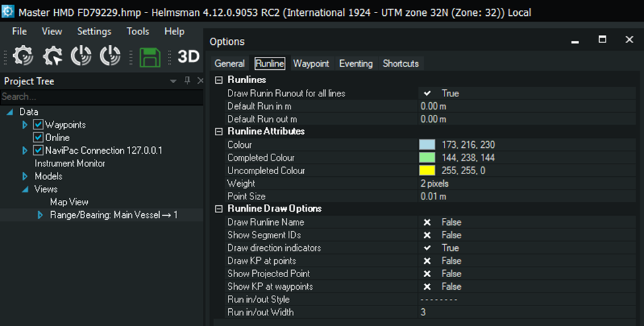Image resolution: width=644 pixels, height=326 pixels.
Task: Click the green Completed Colour swatch
Action: [427, 158]
